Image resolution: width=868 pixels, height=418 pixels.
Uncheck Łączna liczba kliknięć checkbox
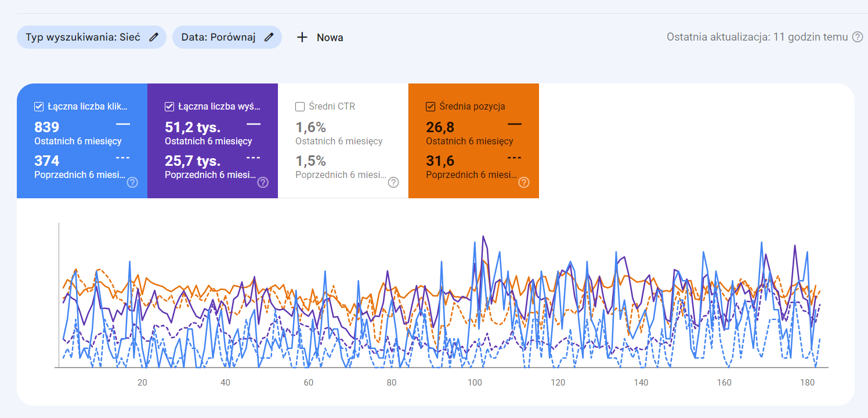click(39, 107)
